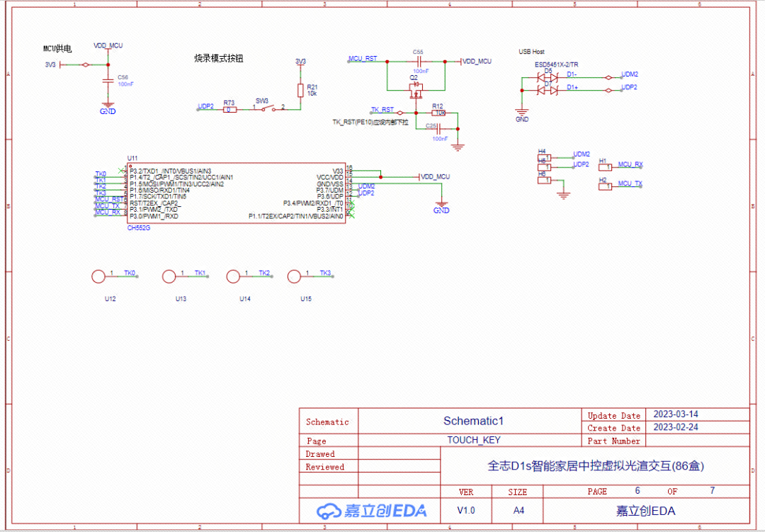Select the touch key pad symbol U12
Image resolution: width=765 pixels, height=532 pixels.
click(x=98, y=276)
